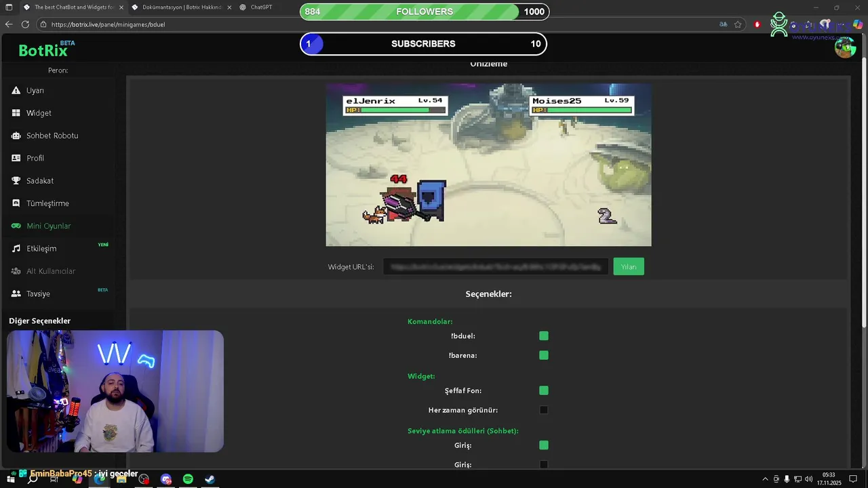
Task: Open the Alt Kullanıcılar sidebar entry
Action: [51, 271]
